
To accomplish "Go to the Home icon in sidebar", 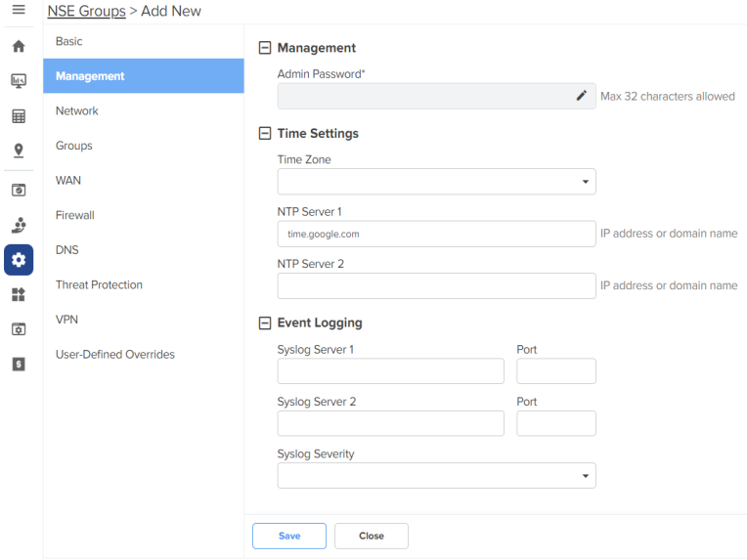I will coord(19,46).
